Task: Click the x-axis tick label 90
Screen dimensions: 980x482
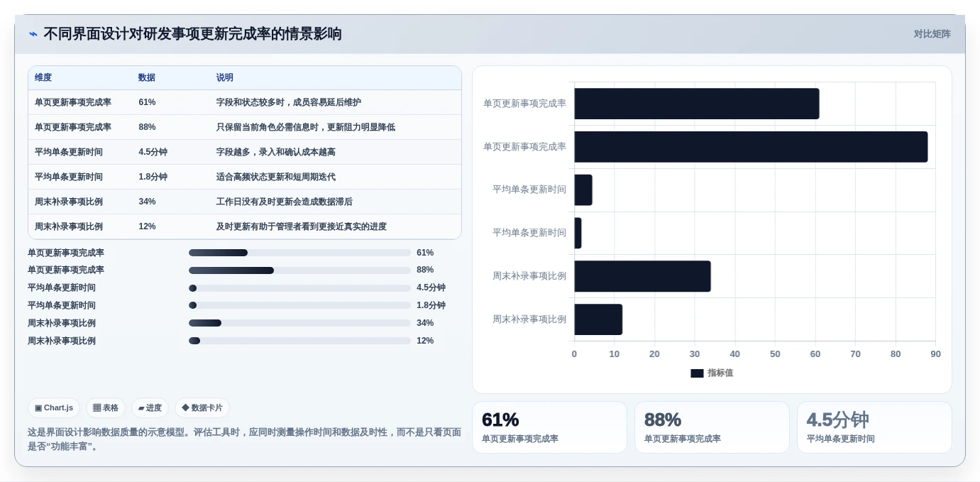Action: (x=935, y=354)
